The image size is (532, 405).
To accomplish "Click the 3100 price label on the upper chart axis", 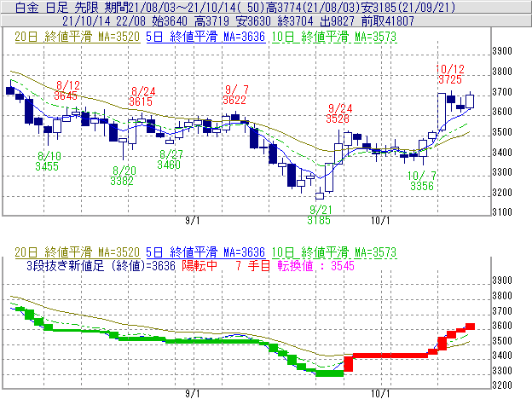I will (x=502, y=212).
